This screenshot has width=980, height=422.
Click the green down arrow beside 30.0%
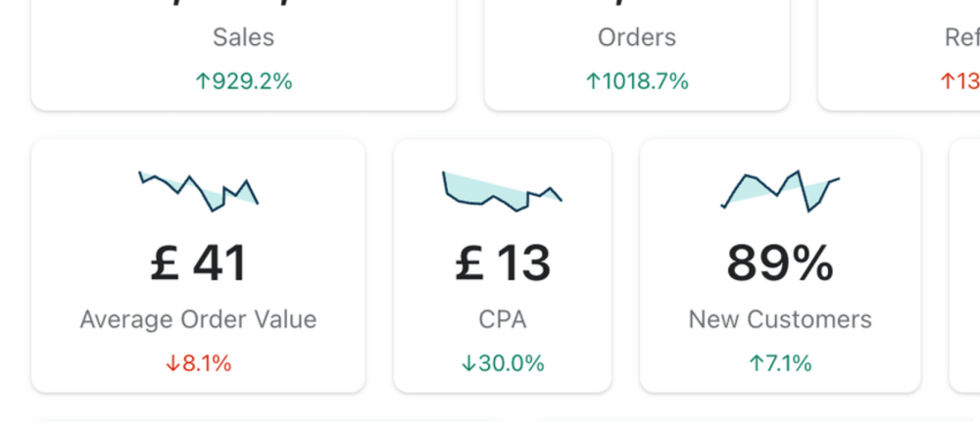[468, 364]
